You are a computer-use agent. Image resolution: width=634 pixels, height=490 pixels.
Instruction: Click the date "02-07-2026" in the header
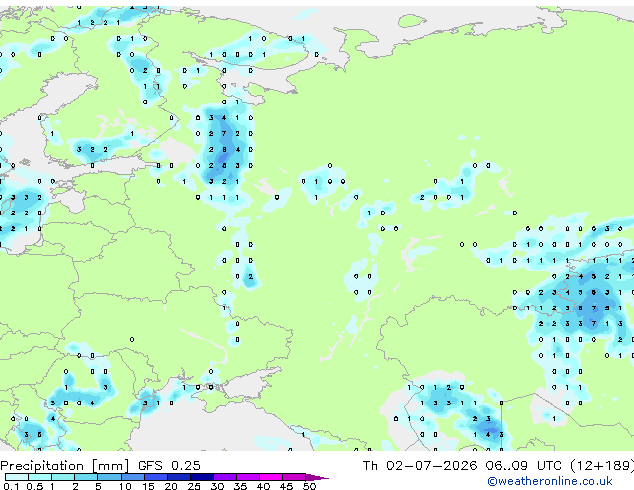(x=431, y=466)
